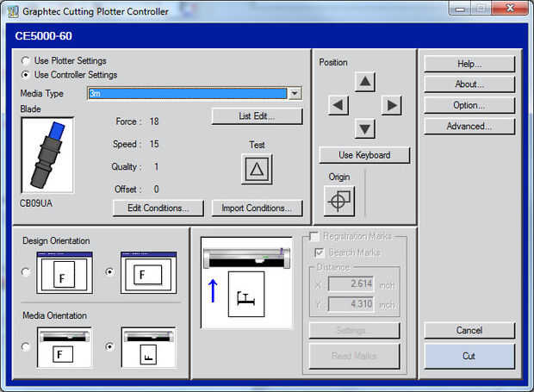Move position up with the up arrow
534x392 pixels.
364,81
